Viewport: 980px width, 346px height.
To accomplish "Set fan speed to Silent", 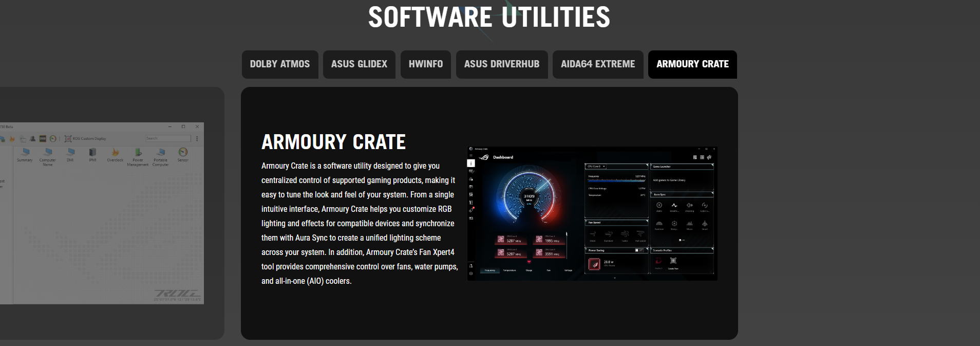I will click(593, 235).
